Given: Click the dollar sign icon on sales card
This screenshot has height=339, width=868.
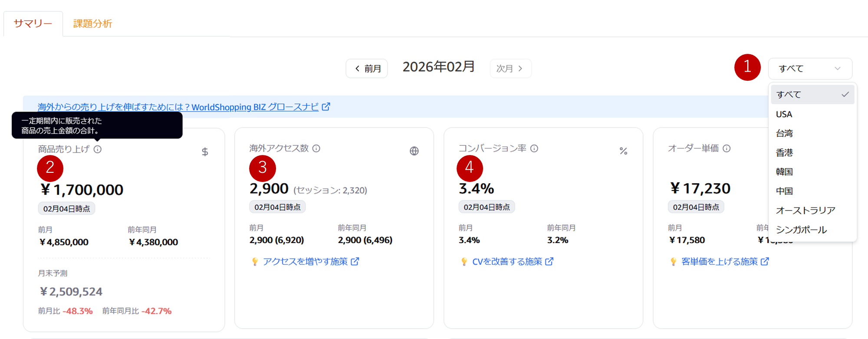Looking at the screenshot, I should pyautogui.click(x=205, y=152).
